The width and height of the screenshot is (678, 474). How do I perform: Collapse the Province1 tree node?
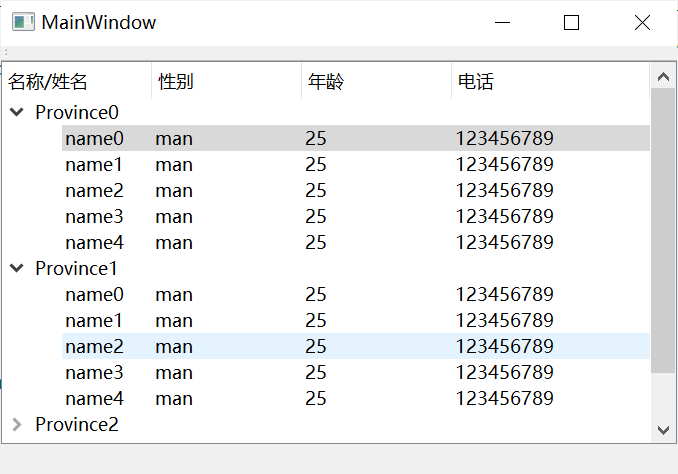click(16, 268)
